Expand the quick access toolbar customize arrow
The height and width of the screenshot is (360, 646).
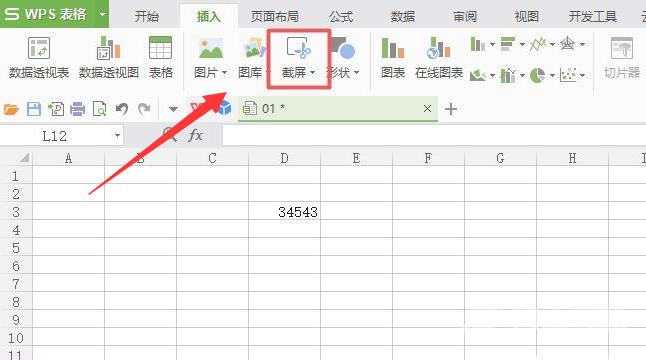(173, 109)
